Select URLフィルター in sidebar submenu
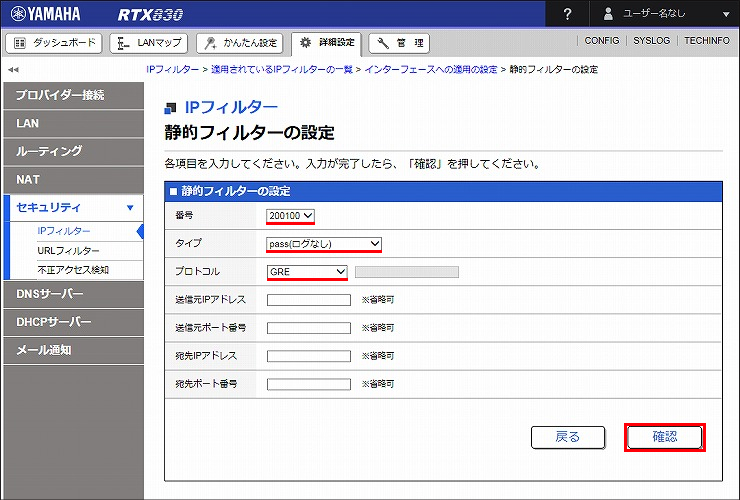740x500 pixels. pyautogui.click(x=68, y=251)
